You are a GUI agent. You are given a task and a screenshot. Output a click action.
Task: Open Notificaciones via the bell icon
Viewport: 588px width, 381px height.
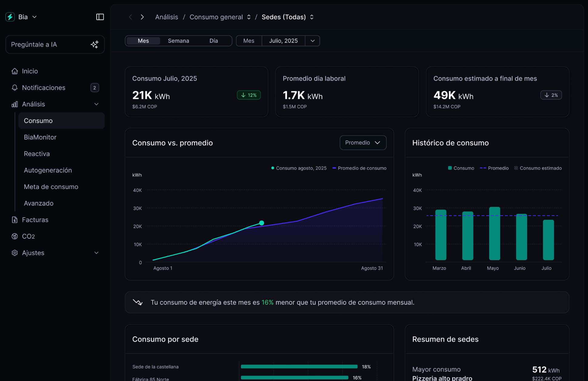pos(15,88)
